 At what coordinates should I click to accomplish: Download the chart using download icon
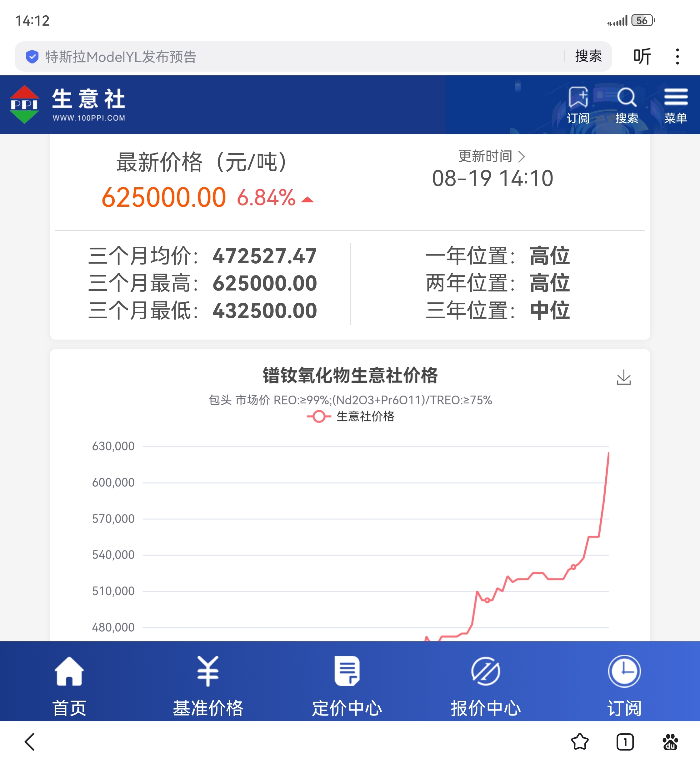623,377
